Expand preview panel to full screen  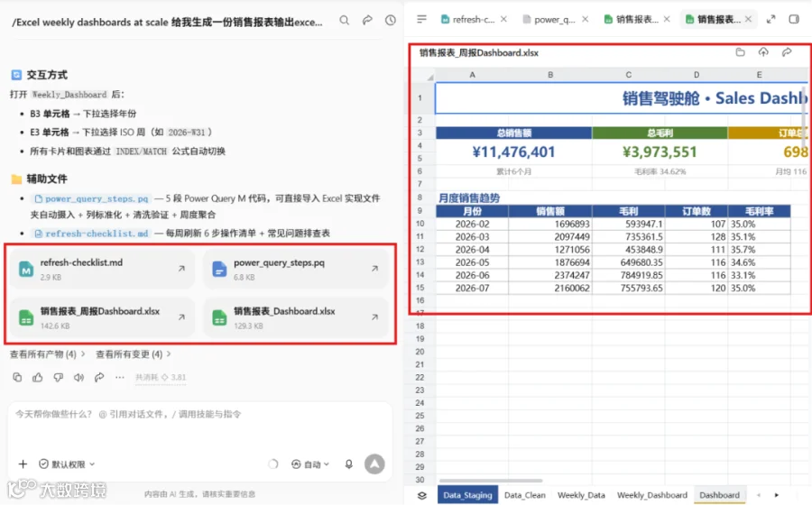pos(770,19)
